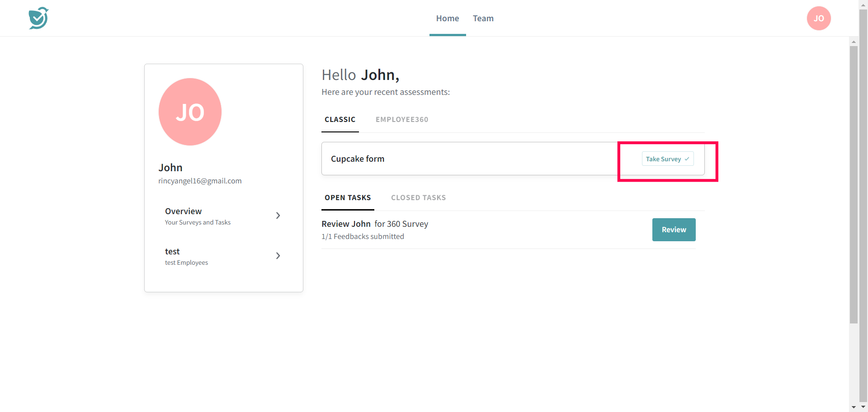This screenshot has height=412, width=868.
Task: Click the scrollbar up arrow
Action: tap(854, 42)
